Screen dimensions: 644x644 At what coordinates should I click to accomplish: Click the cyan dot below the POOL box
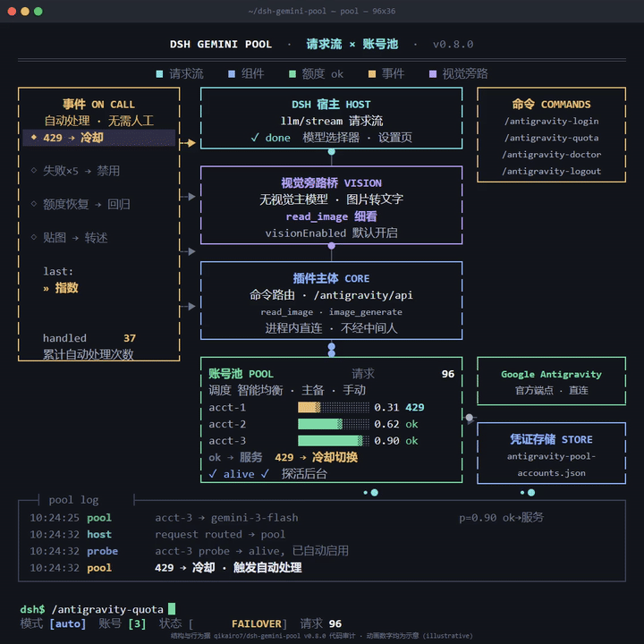click(x=374, y=493)
